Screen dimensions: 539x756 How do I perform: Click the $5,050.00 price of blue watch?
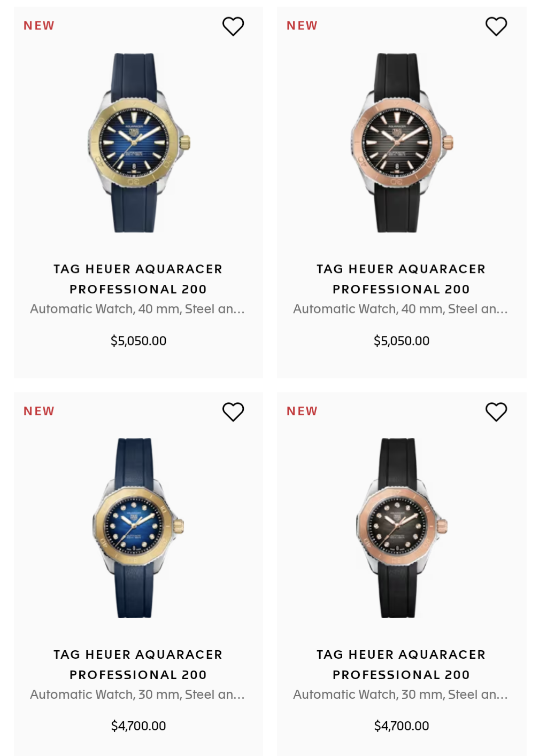coord(138,341)
